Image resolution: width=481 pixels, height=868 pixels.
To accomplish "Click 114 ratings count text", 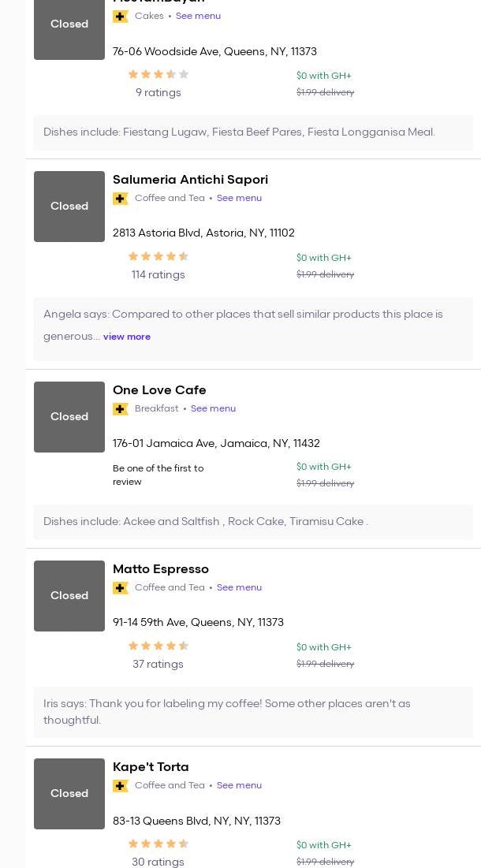I will tap(158, 275).
